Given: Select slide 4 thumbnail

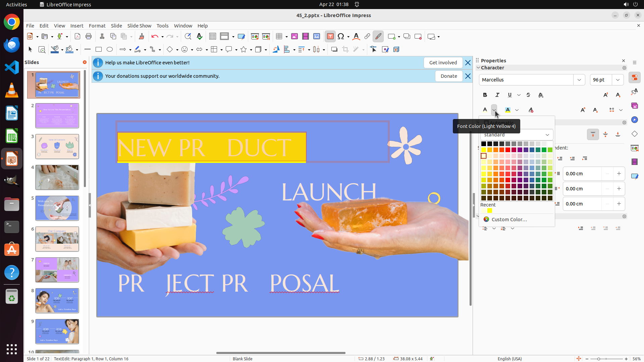Looking at the screenshot, I should [57, 177].
